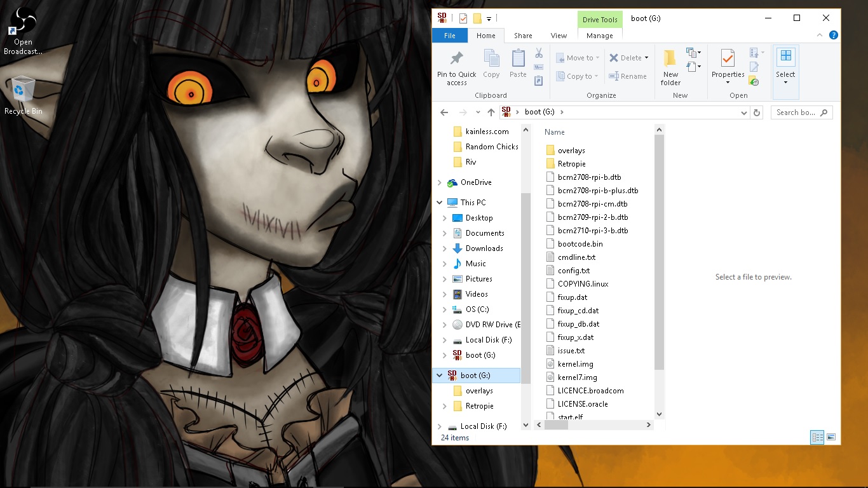The image size is (868, 488).
Task: Click the Paste shortcut icon
Action: (x=539, y=81)
